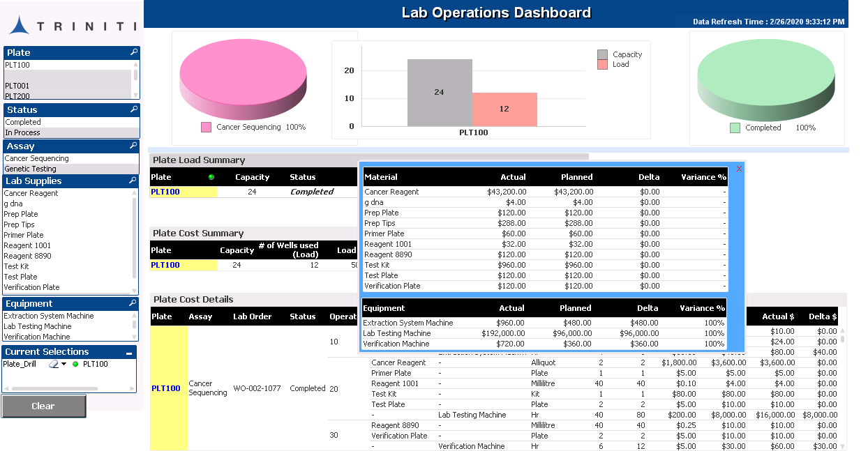
Task: Click down arrow of Plate listbox scrollbar
Action: pos(135,95)
